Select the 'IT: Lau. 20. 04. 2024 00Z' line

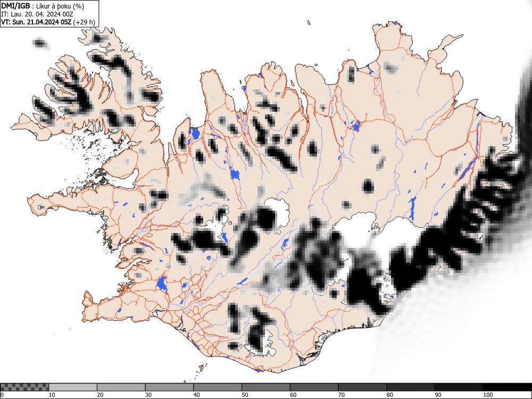(37, 14)
